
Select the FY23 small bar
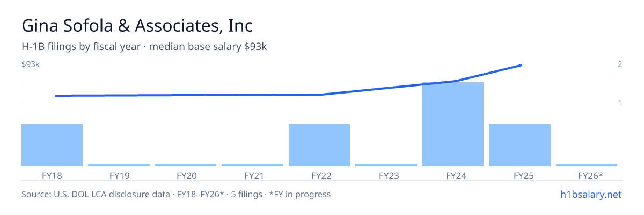click(x=386, y=165)
